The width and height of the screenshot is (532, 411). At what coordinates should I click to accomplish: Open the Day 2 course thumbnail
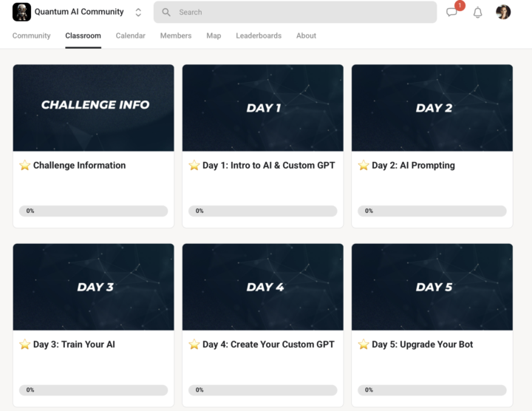click(432, 108)
